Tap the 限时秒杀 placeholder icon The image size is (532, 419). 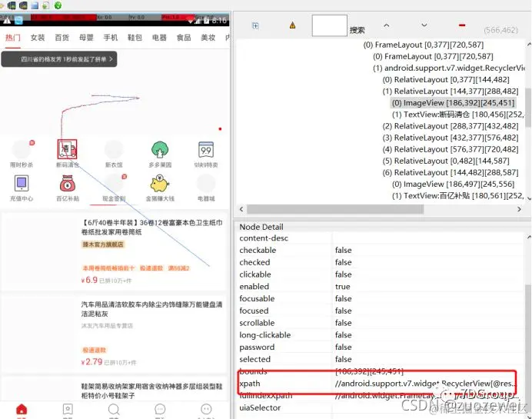pyautogui.click(x=22, y=150)
